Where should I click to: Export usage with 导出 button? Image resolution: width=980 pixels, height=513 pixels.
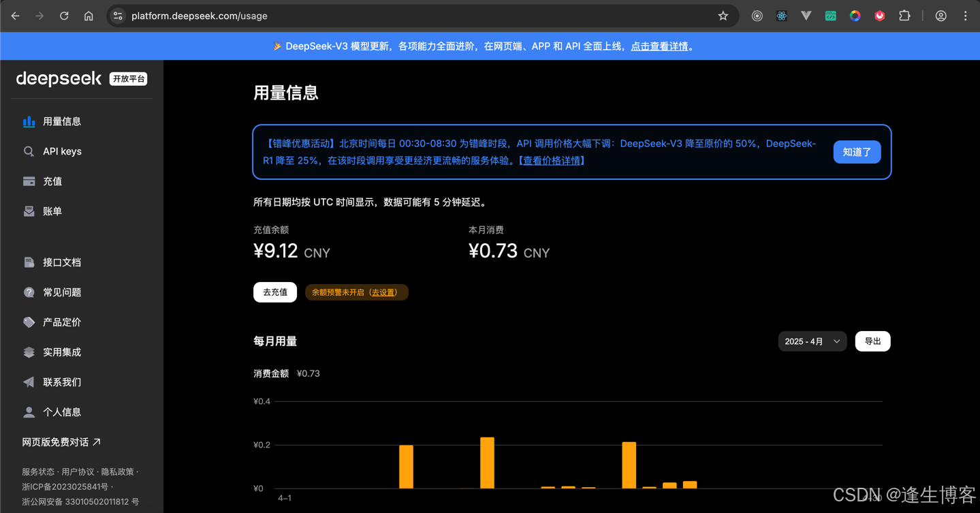pos(872,341)
